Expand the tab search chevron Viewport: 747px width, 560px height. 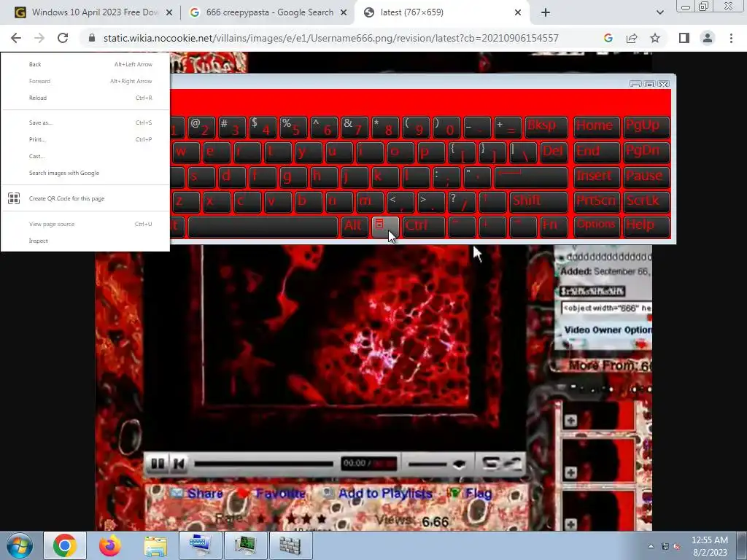(x=659, y=12)
